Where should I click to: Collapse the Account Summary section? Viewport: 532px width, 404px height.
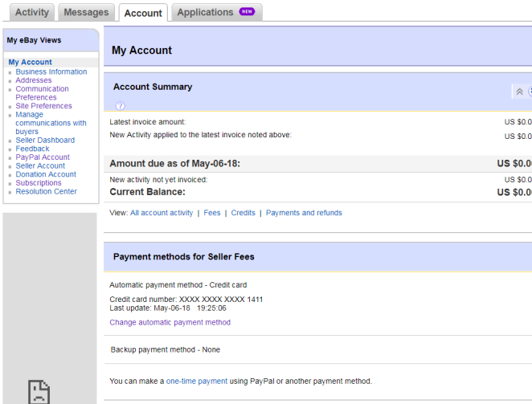pos(519,92)
